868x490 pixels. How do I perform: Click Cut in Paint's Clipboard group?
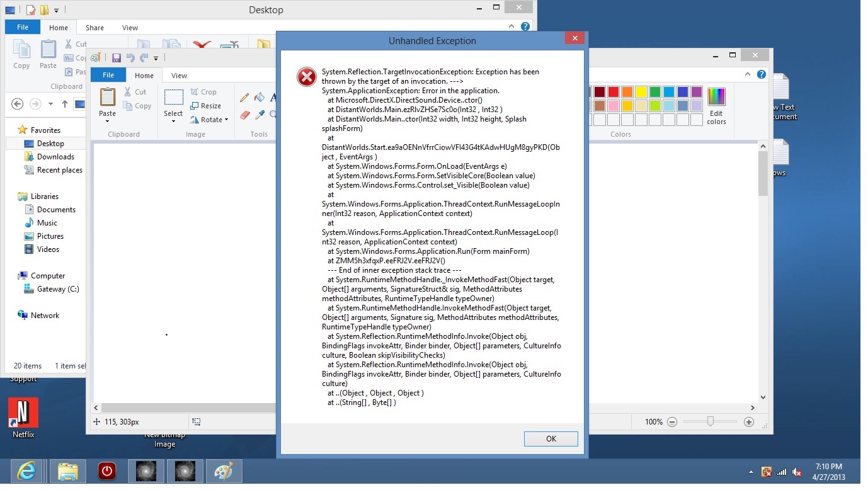[135, 92]
